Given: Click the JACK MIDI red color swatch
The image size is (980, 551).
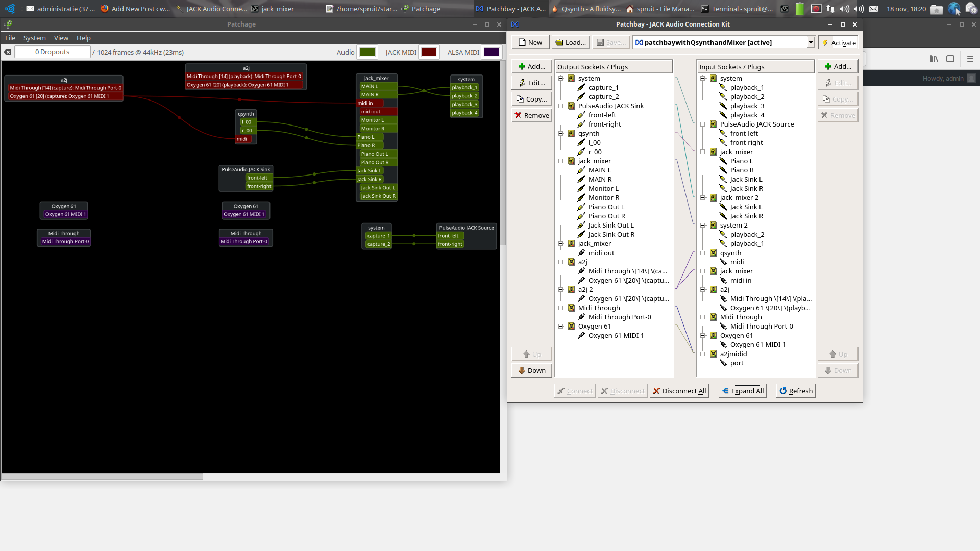Looking at the screenshot, I should (x=429, y=52).
